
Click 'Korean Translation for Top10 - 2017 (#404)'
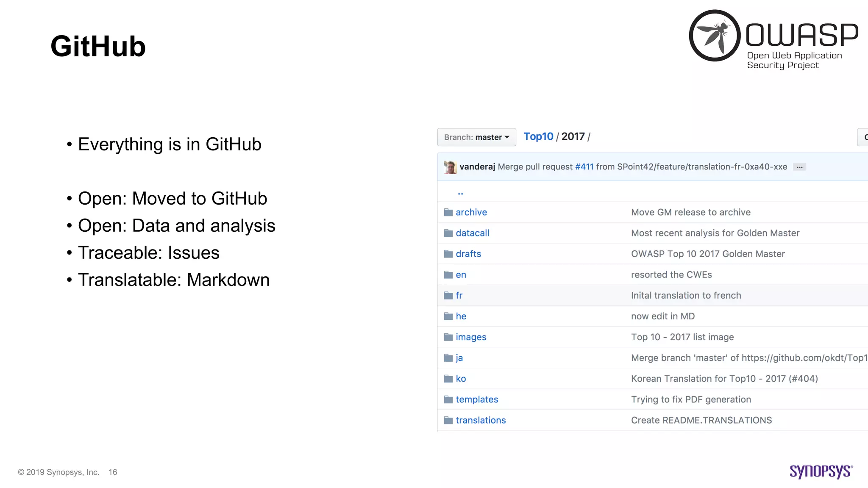coord(724,378)
